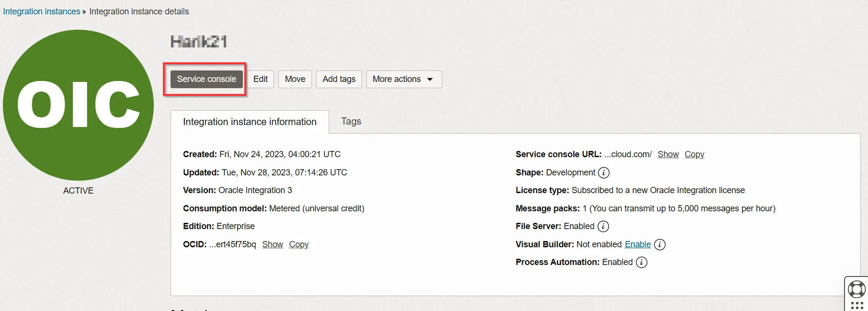Screen dimensions: 868x311
Task: Expand the More actions dropdown
Action: click(403, 79)
